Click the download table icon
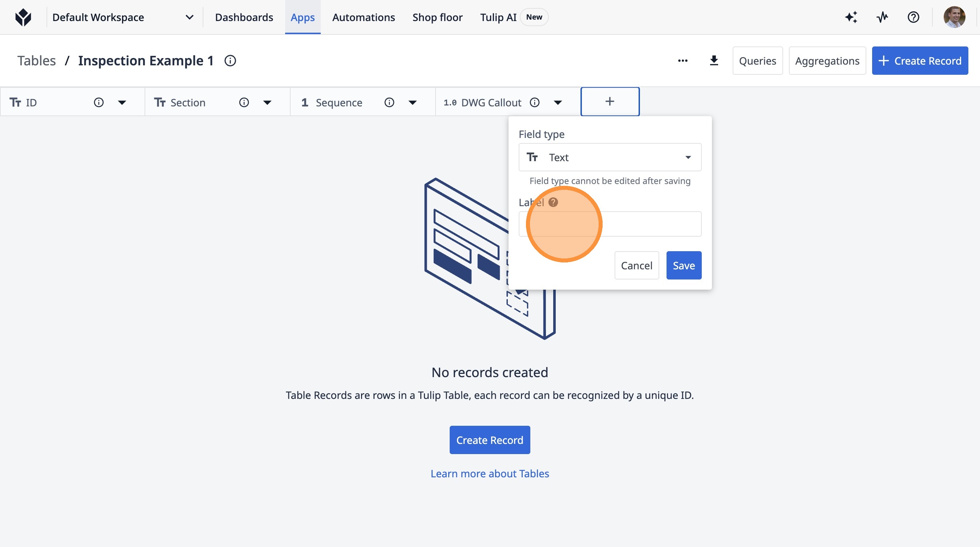 pyautogui.click(x=714, y=61)
